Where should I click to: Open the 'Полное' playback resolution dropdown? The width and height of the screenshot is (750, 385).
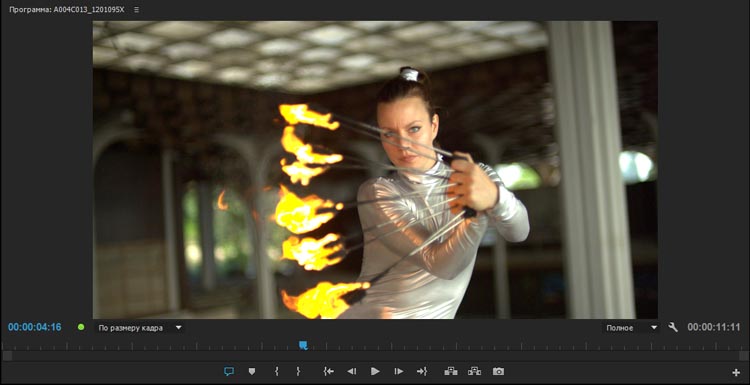631,328
